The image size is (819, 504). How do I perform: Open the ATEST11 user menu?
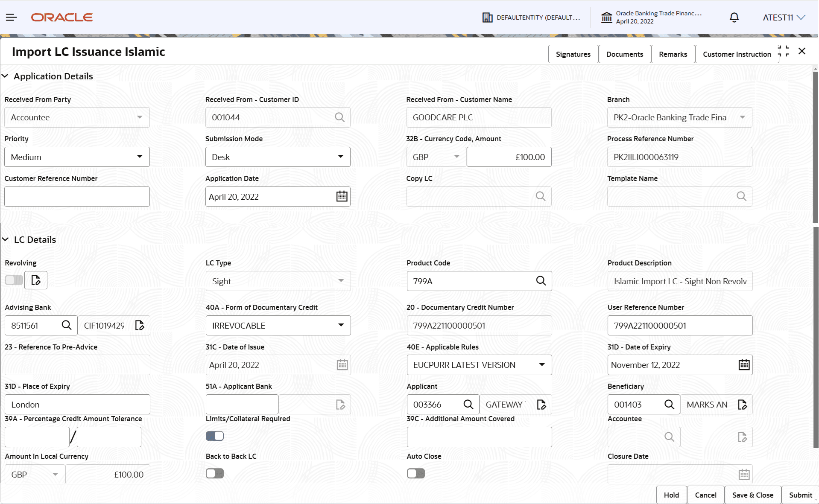pos(784,17)
